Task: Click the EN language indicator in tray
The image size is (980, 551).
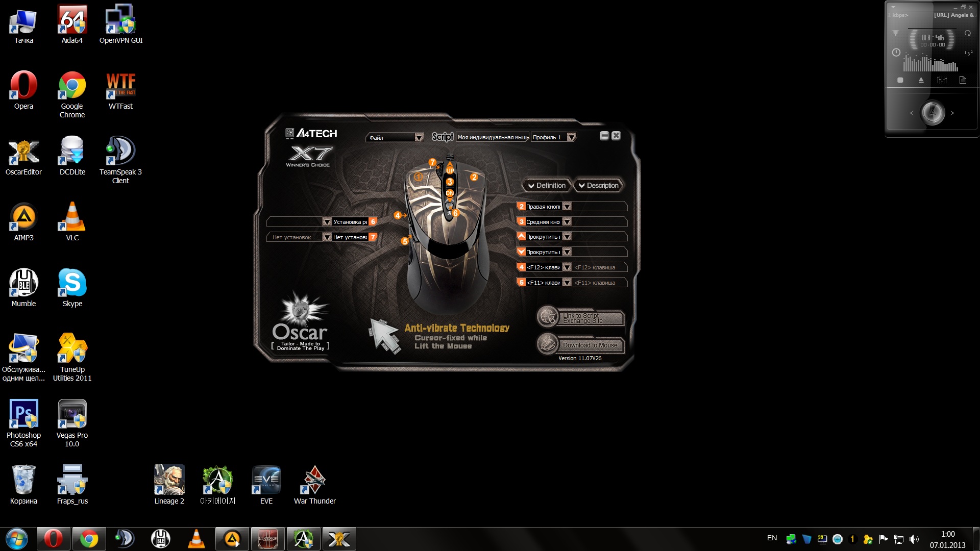Action: point(772,538)
